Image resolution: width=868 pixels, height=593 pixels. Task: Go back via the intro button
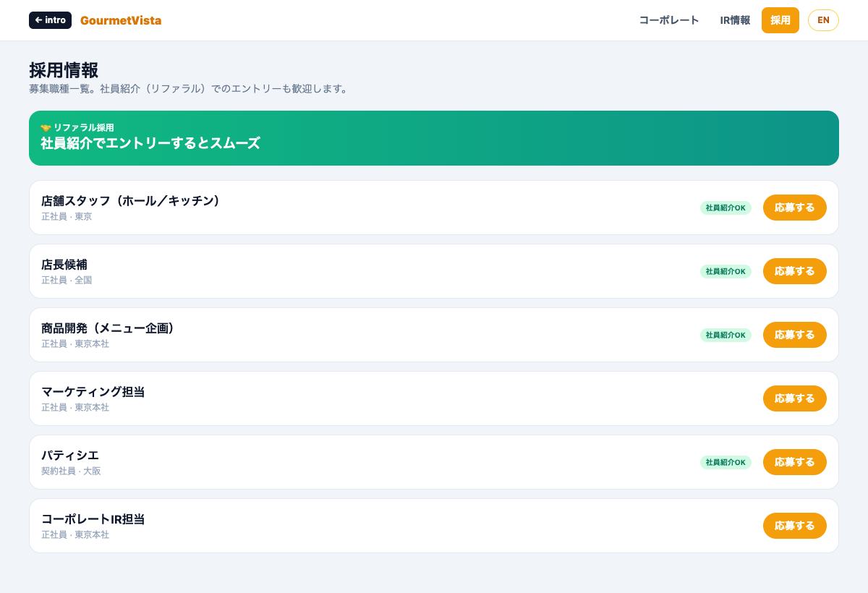(x=50, y=20)
